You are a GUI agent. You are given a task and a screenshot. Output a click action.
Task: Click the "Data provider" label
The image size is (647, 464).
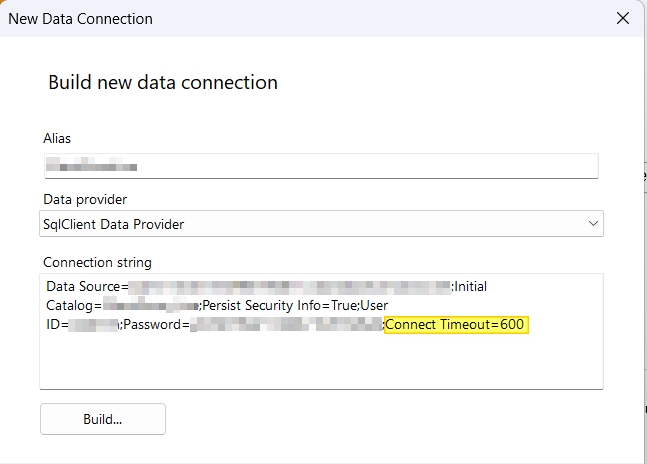pyautogui.click(x=85, y=199)
